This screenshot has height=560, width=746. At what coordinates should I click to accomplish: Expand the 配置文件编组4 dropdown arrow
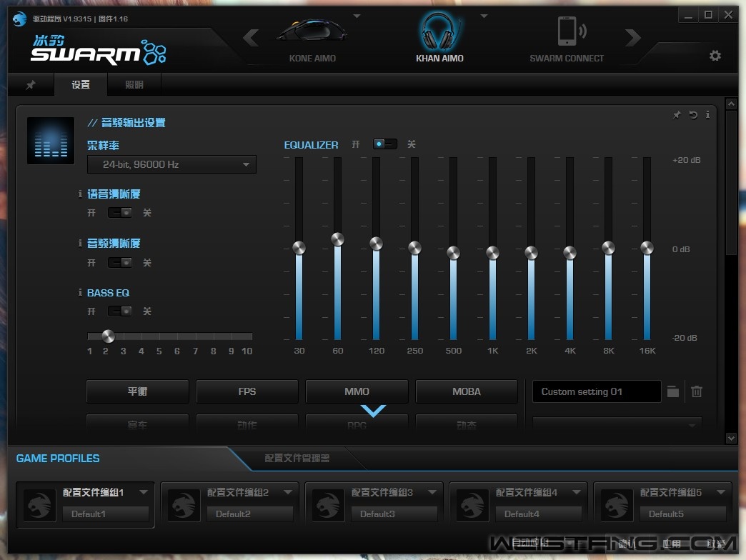[x=576, y=492]
